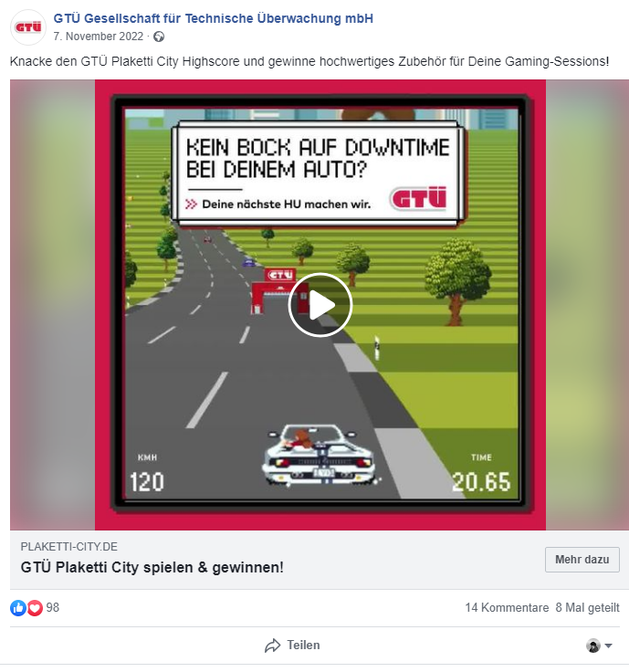This screenshot has height=672, width=629.
Task: Click the Teilen button label
Action: (303, 645)
